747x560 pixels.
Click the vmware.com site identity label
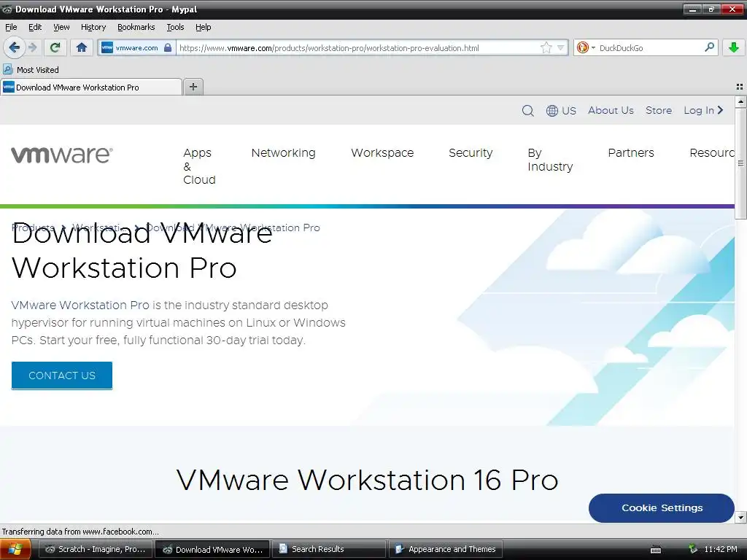(136, 47)
